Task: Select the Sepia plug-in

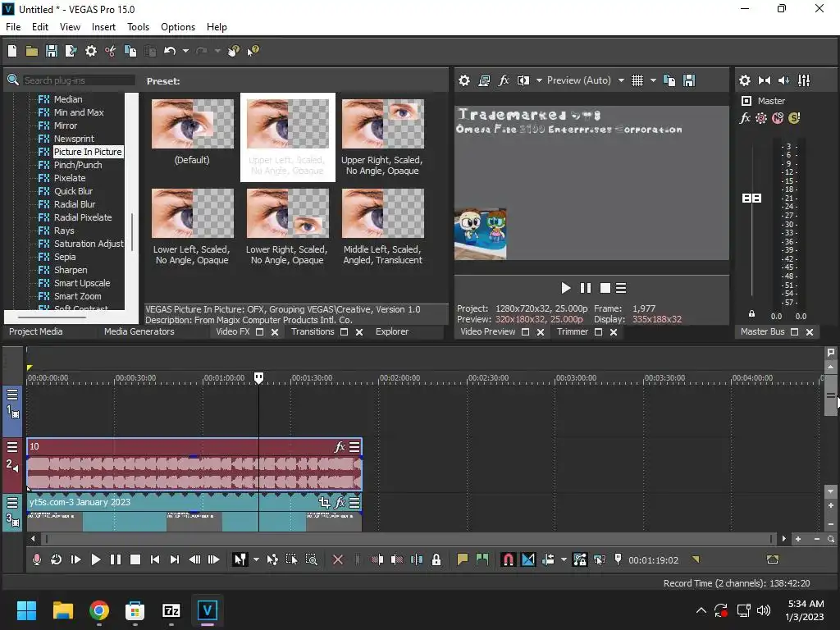Action: coord(64,257)
